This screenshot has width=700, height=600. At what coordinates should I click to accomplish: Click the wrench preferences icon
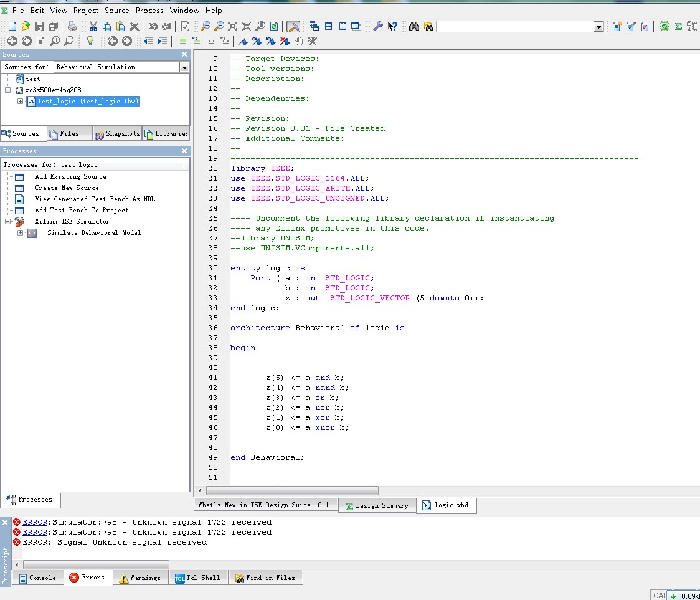point(377,26)
